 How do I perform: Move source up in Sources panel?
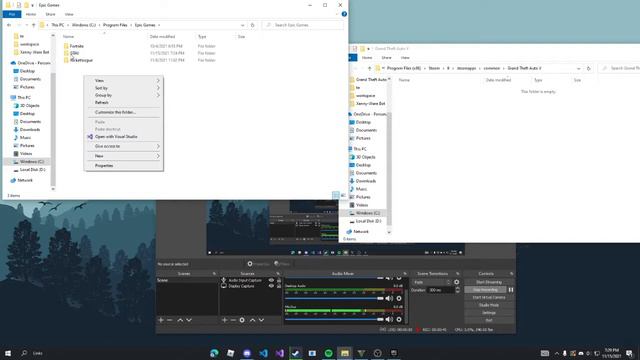253,320
